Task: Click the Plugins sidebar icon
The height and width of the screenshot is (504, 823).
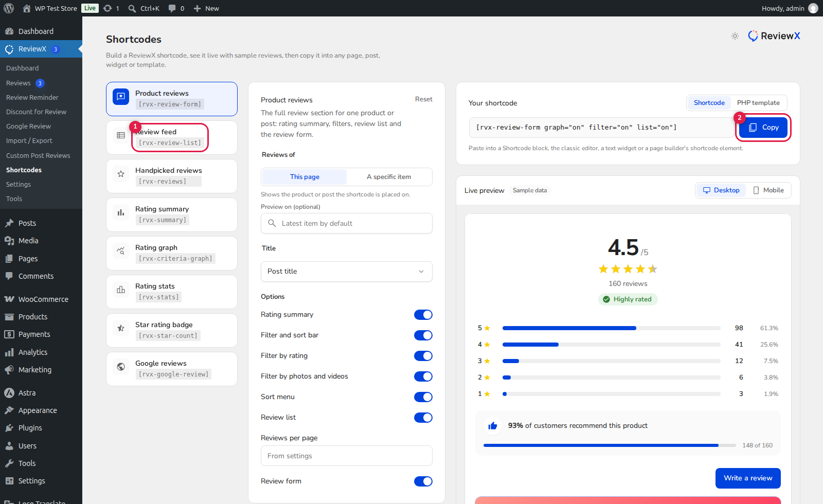Action: point(9,428)
